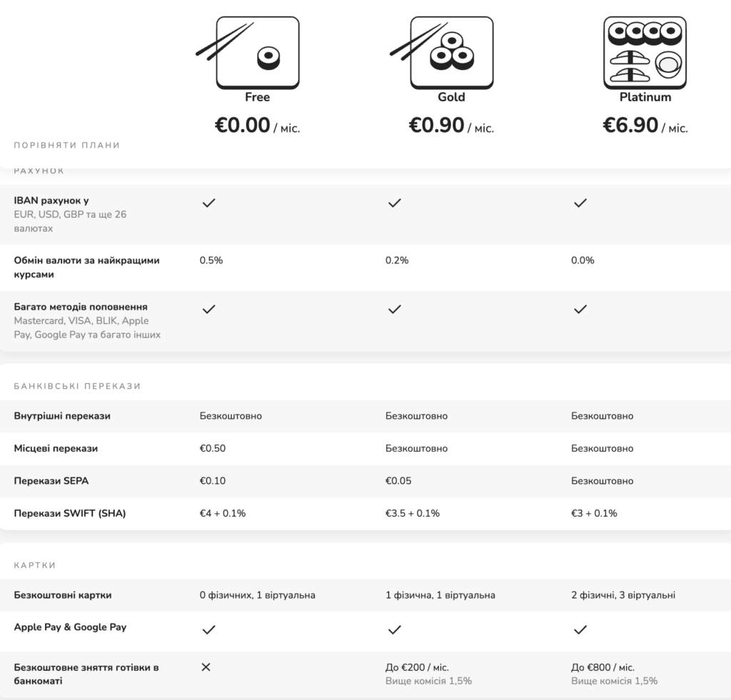Click the Apple Pay & Google Pay checkmark for Gold
Image resolution: width=731 pixels, height=700 pixels.
point(394,630)
